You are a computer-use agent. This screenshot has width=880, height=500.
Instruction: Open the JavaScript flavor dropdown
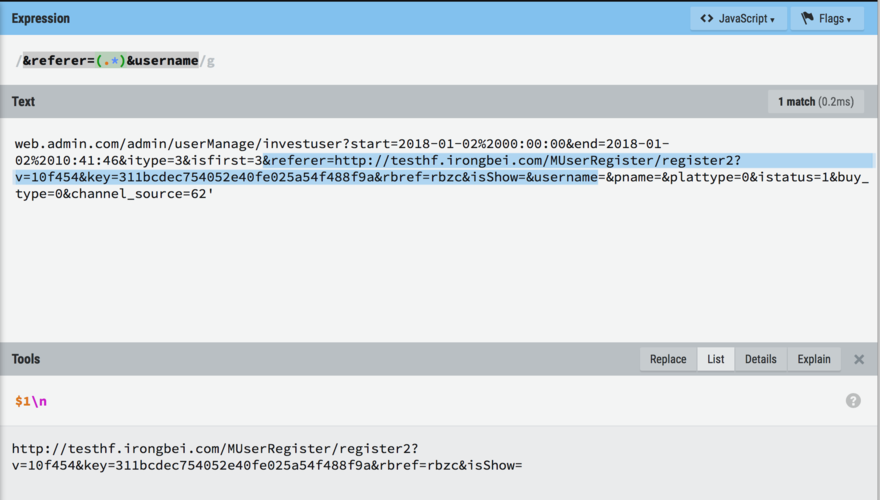click(x=738, y=19)
